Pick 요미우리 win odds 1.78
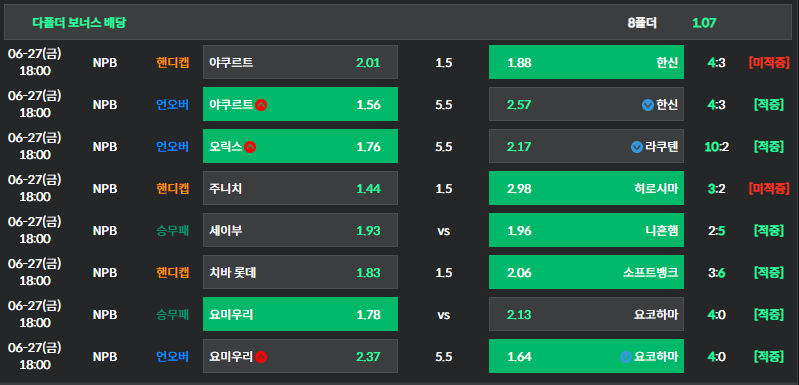The width and height of the screenshot is (799, 385). [300, 314]
